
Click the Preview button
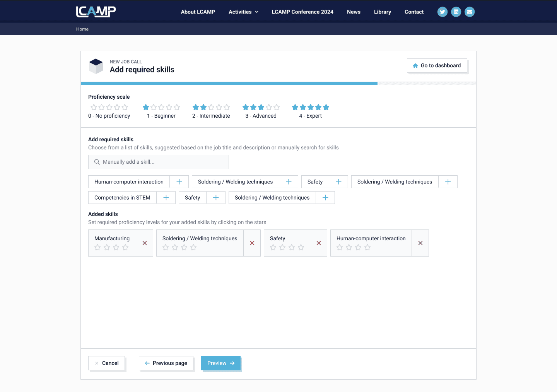coord(221,363)
